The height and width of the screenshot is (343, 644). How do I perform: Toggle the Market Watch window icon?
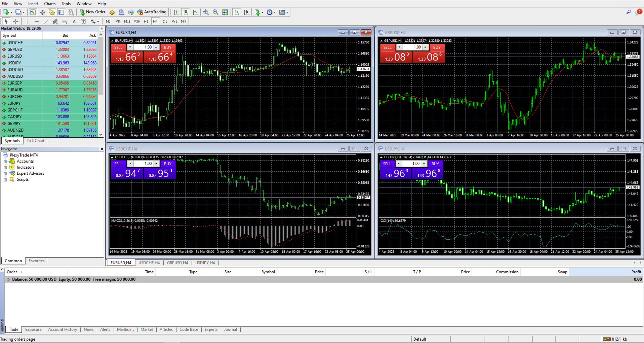coord(33,12)
